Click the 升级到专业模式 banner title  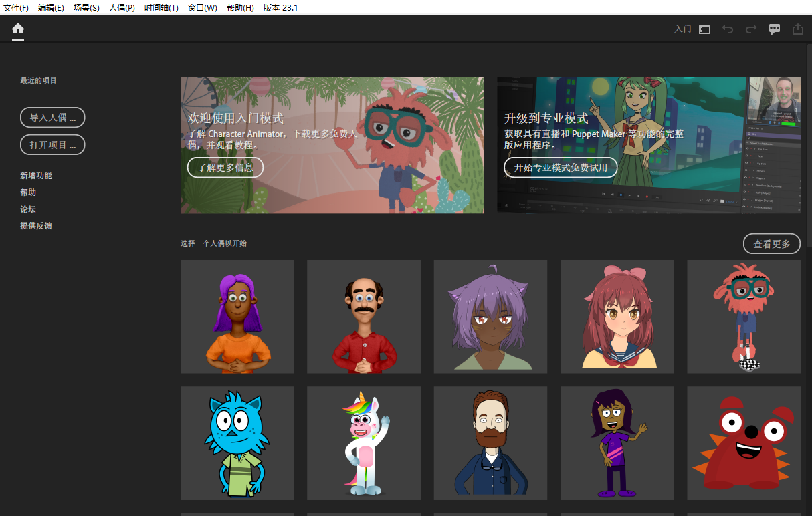(x=546, y=118)
